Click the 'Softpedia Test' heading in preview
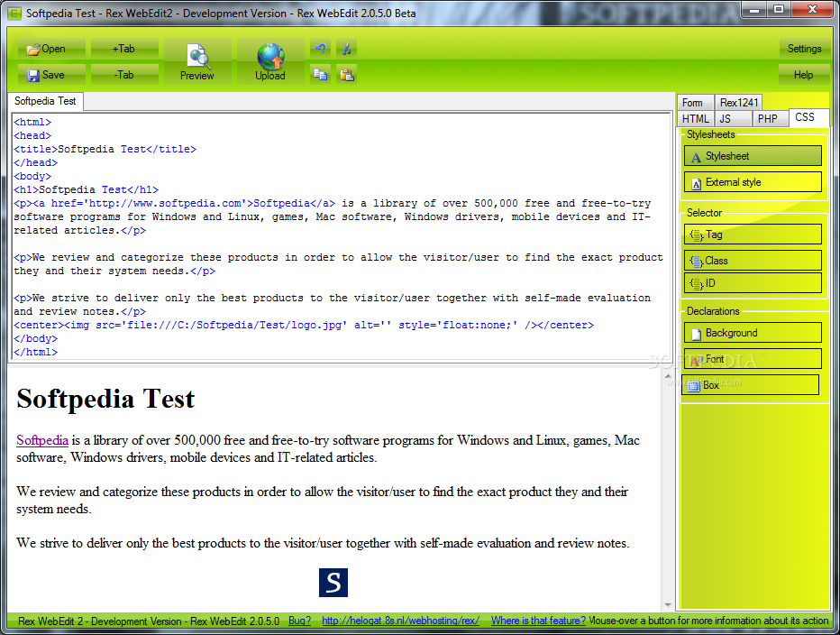 (105, 399)
